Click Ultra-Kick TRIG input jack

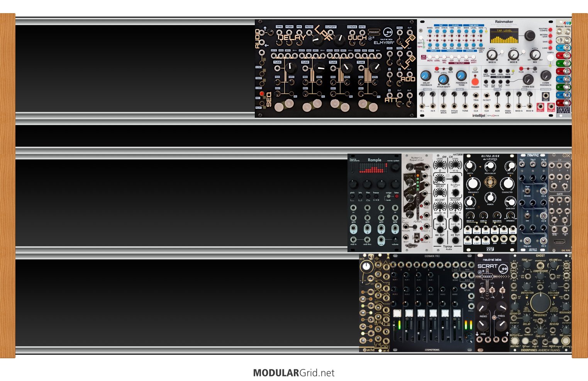tap(468, 228)
